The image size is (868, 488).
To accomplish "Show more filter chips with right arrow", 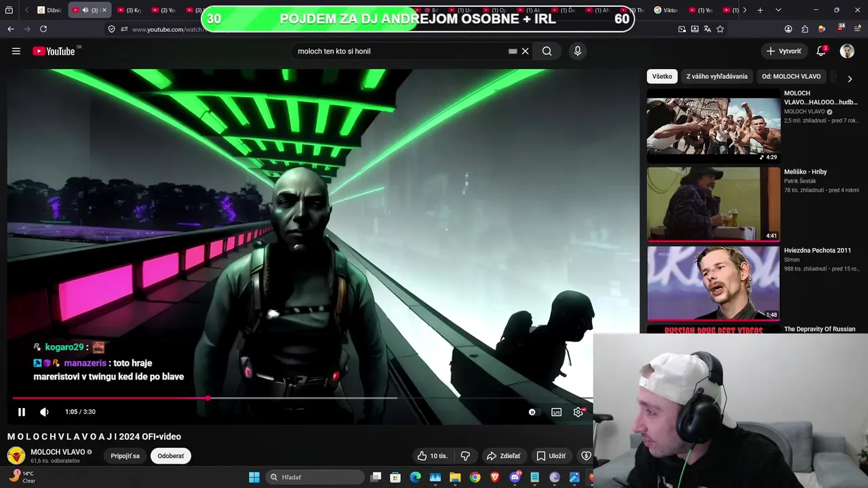I will click(850, 79).
